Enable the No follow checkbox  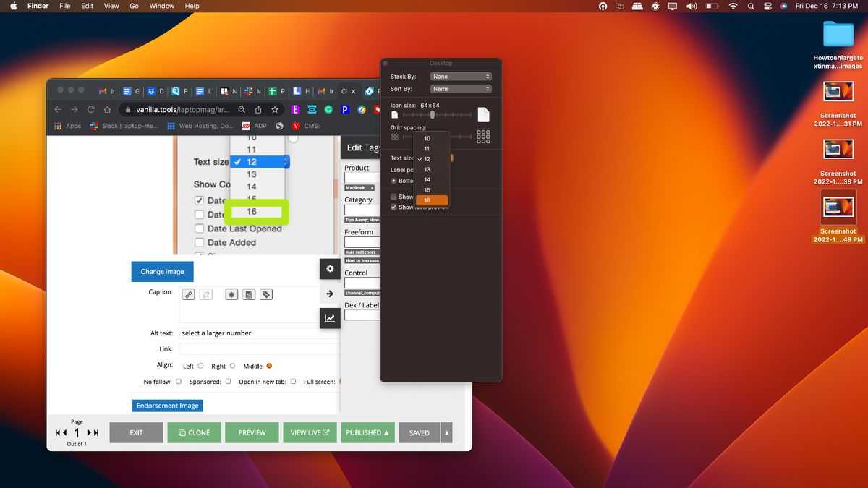(179, 381)
